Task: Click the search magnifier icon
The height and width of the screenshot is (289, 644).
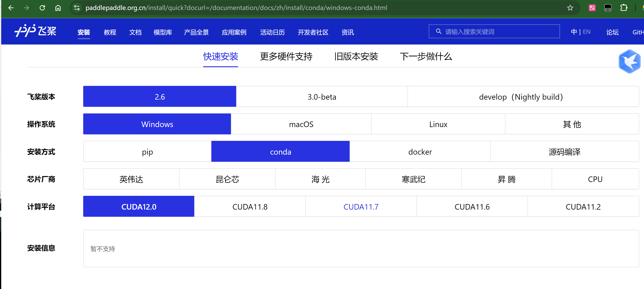Action: [438, 31]
